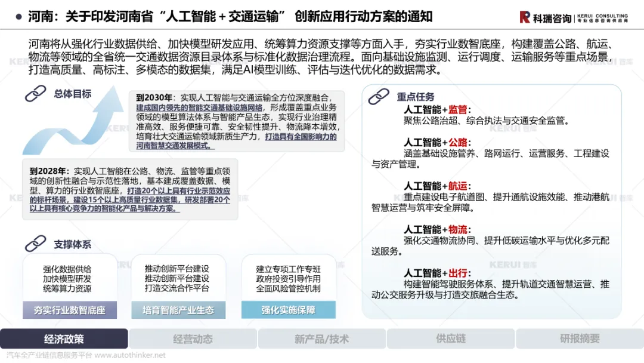Click the 支撑体系 heading
This screenshot has height=363, width=644.
pos(73,245)
